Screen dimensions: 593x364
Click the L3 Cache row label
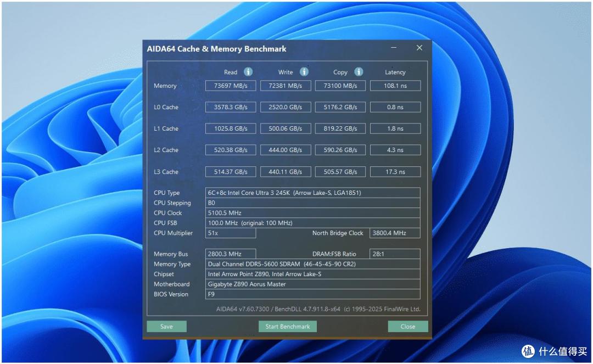coord(166,172)
